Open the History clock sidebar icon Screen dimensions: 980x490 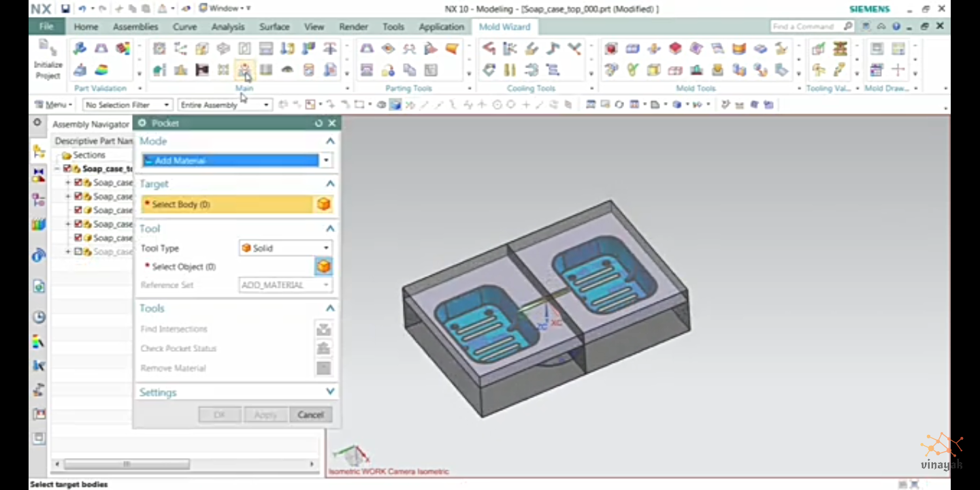click(x=39, y=317)
